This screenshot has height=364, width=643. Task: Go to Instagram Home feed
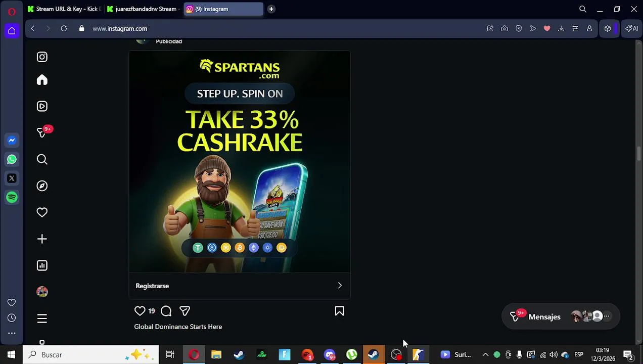[x=42, y=80]
